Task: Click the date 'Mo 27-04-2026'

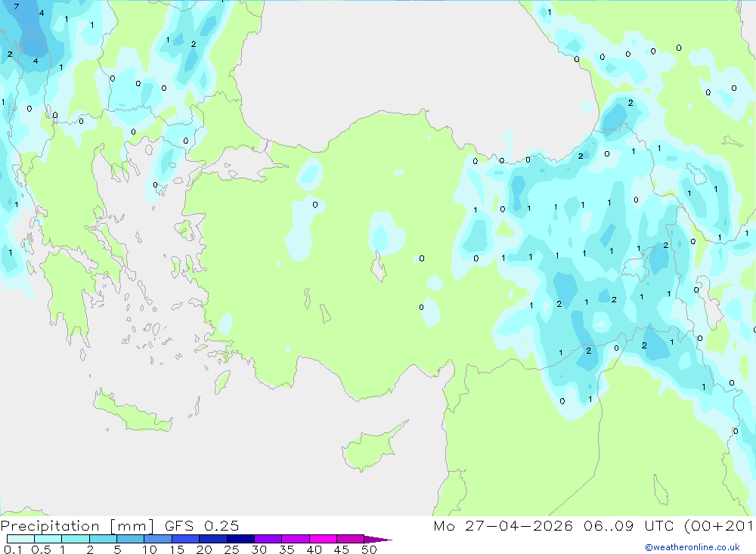Action: (503, 525)
